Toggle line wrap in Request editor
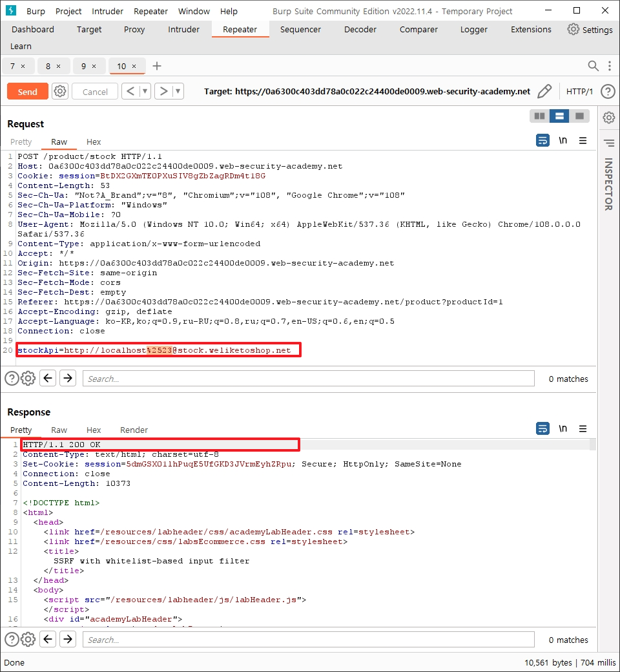 pyautogui.click(x=542, y=140)
